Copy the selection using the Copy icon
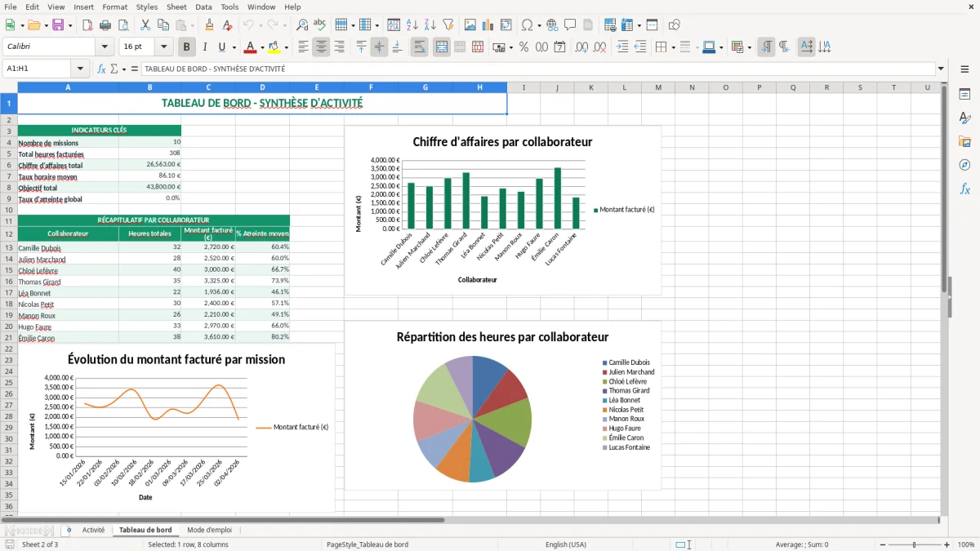 [163, 25]
